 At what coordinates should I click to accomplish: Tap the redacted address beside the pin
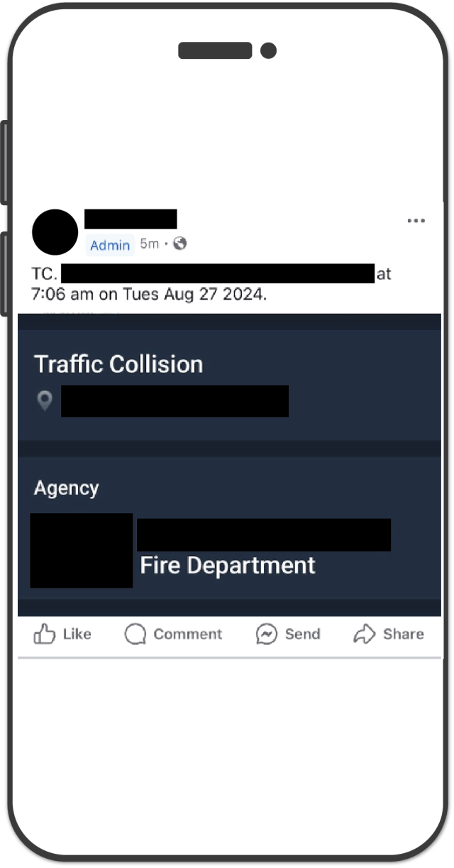(175, 401)
